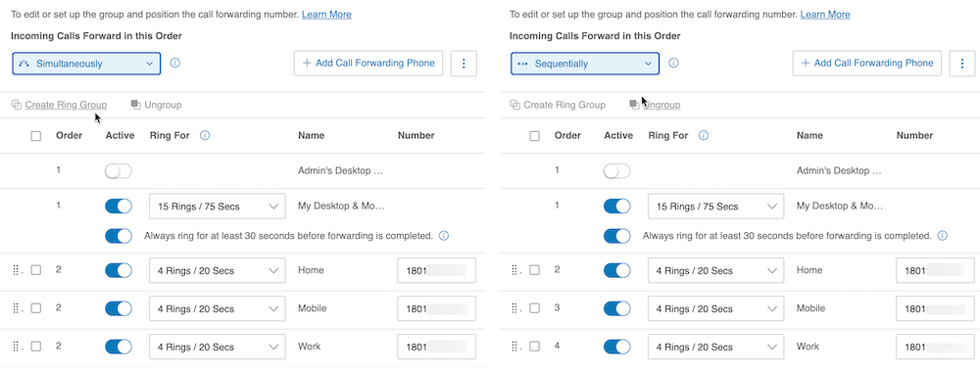Open the kebab menu in Simultaneously panel

pyautogui.click(x=464, y=63)
